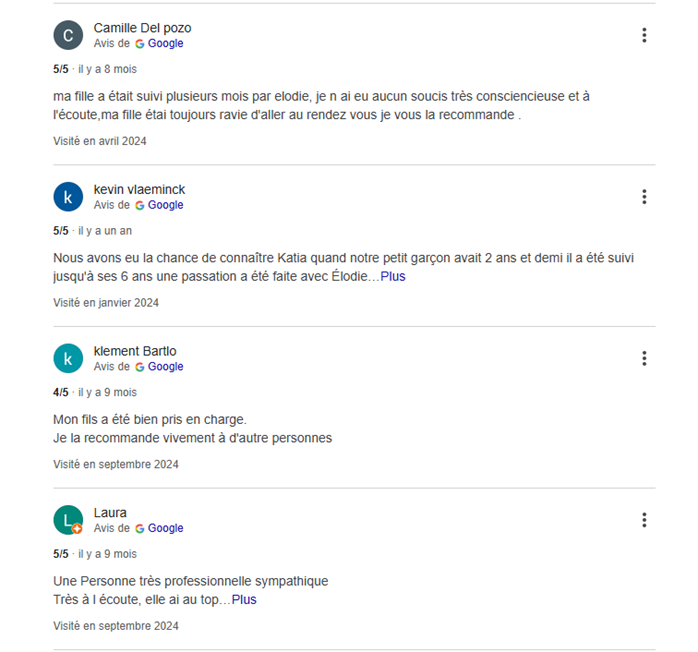698x652 pixels.
Task: Click reviewer name Camille Del pozo
Action: (142, 28)
